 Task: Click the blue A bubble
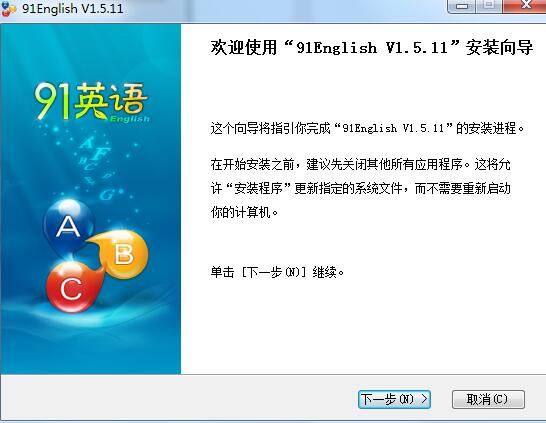pyautogui.click(x=69, y=225)
